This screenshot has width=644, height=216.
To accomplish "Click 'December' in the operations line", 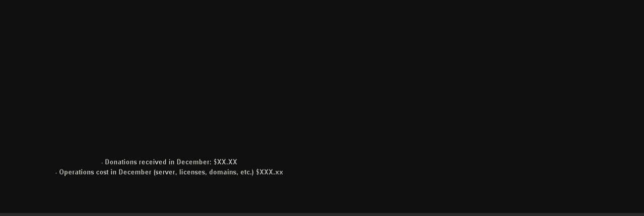I will click(x=135, y=172).
